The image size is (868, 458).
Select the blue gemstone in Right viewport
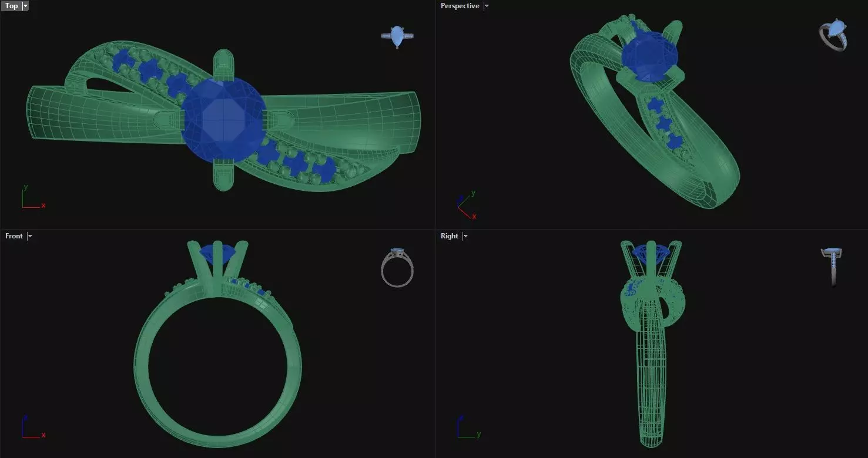[x=651, y=254]
